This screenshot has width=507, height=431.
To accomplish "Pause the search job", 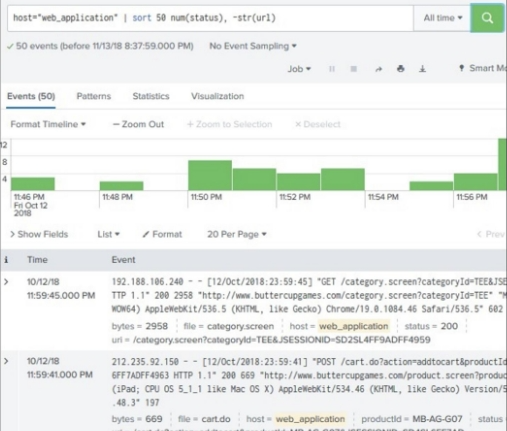I will [332, 69].
